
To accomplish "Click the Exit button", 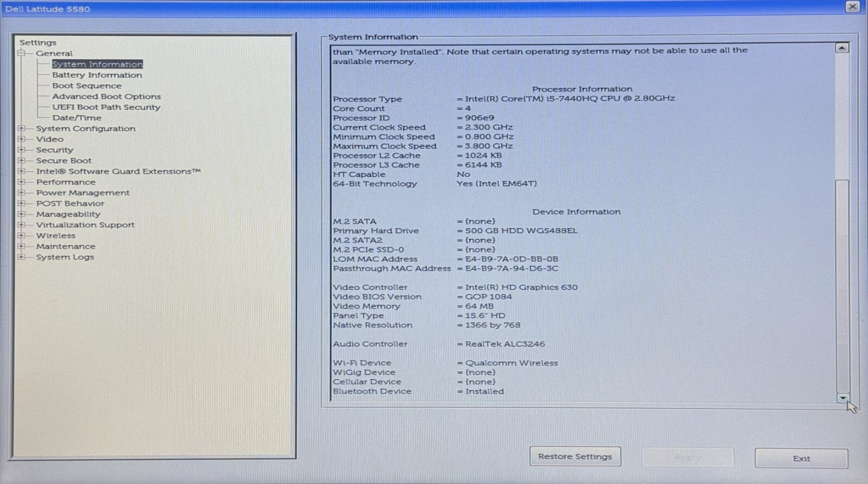I will (801, 458).
